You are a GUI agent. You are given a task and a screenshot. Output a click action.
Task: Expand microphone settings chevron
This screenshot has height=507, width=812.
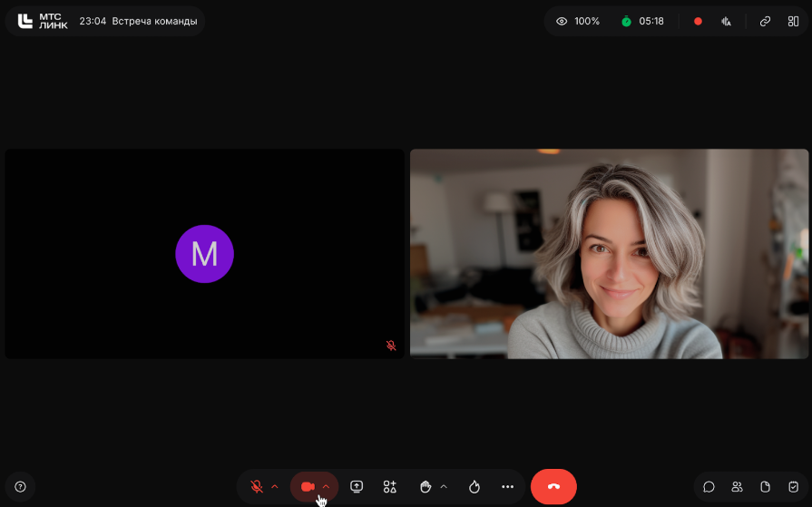point(275,487)
